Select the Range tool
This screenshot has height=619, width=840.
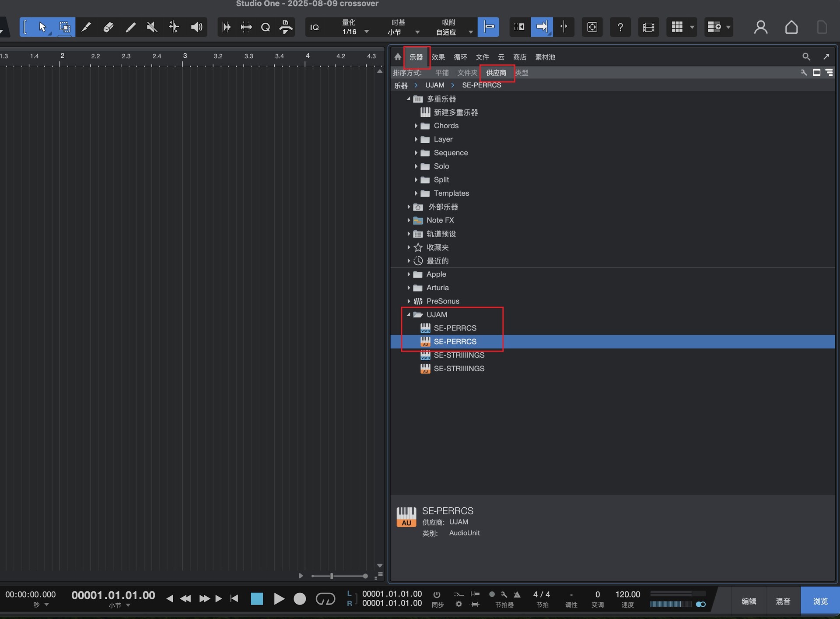pos(65,27)
